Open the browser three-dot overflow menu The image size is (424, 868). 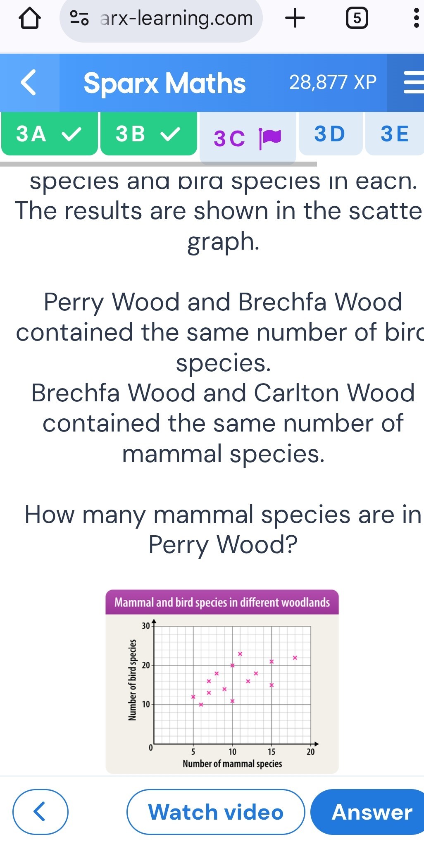(416, 19)
